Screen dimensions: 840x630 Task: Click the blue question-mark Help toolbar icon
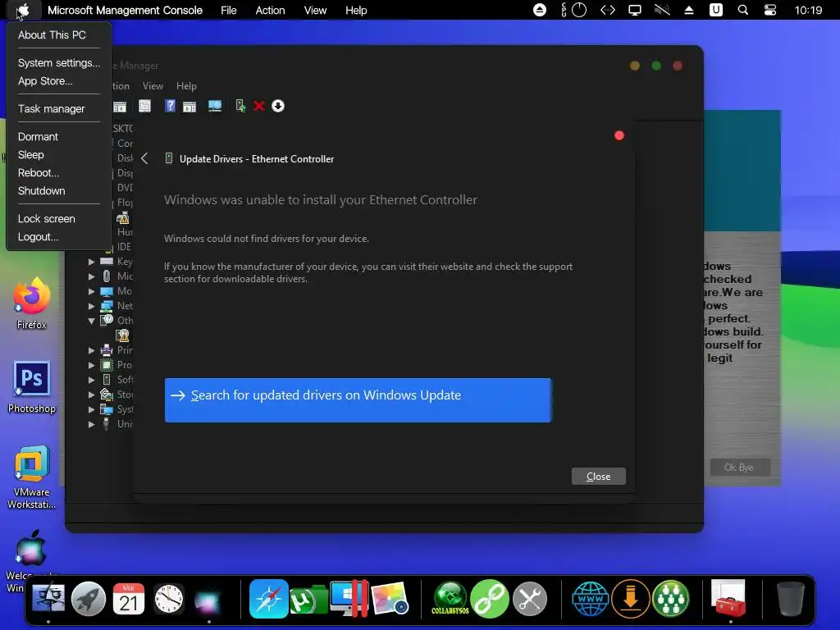pos(170,106)
